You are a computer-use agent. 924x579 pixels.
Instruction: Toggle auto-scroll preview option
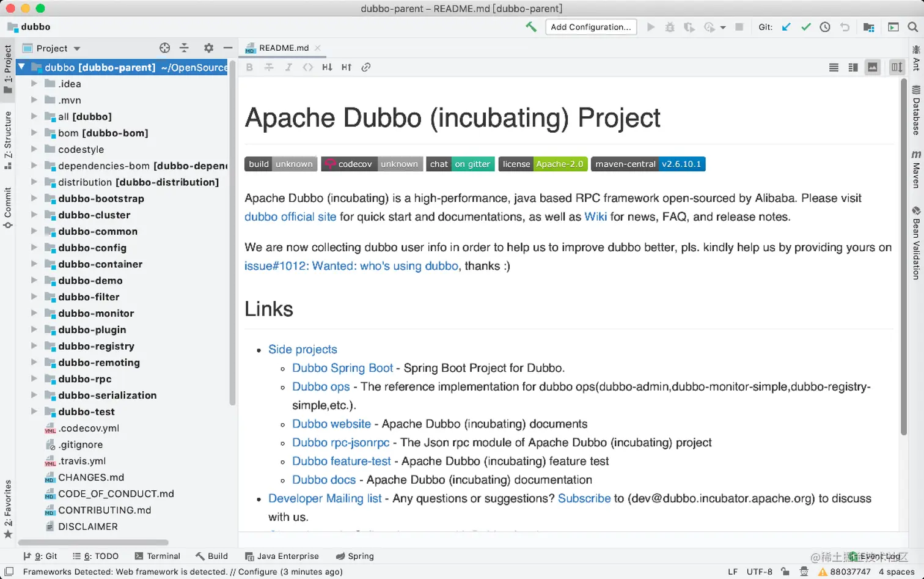(897, 67)
